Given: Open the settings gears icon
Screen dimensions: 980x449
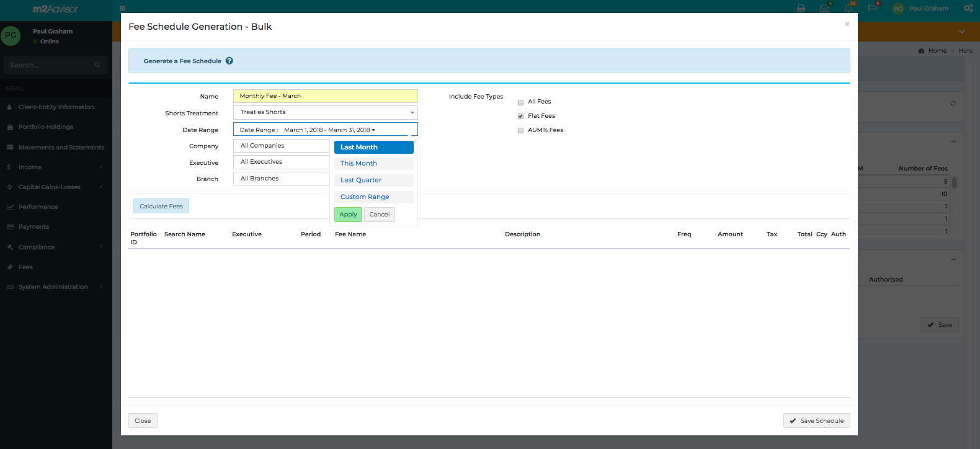Looking at the screenshot, I should click(x=968, y=9).
